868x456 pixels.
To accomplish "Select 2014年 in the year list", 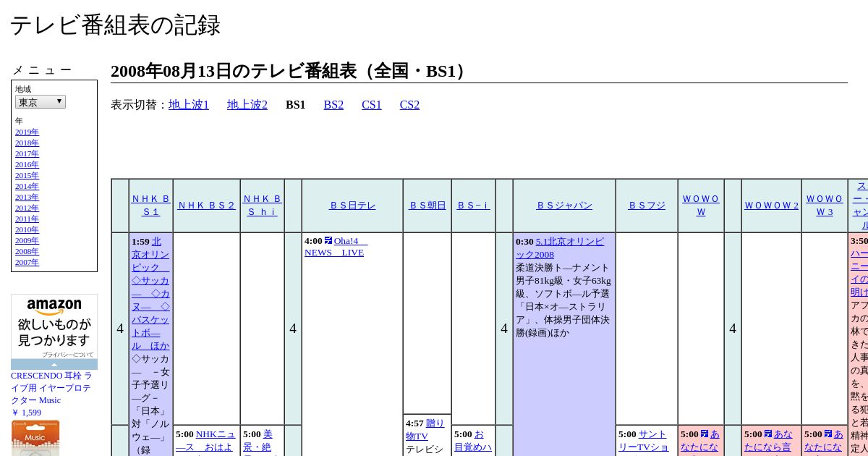I will coord(27,187).
